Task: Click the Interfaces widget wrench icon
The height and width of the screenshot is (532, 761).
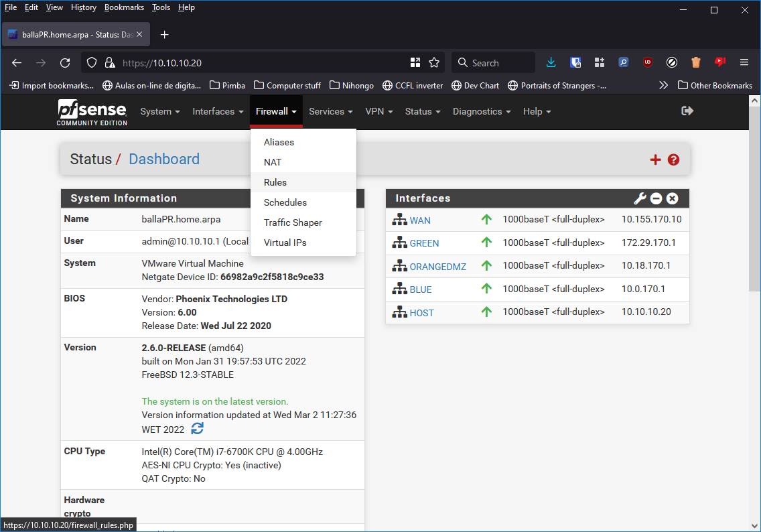Action: [640, 198]
